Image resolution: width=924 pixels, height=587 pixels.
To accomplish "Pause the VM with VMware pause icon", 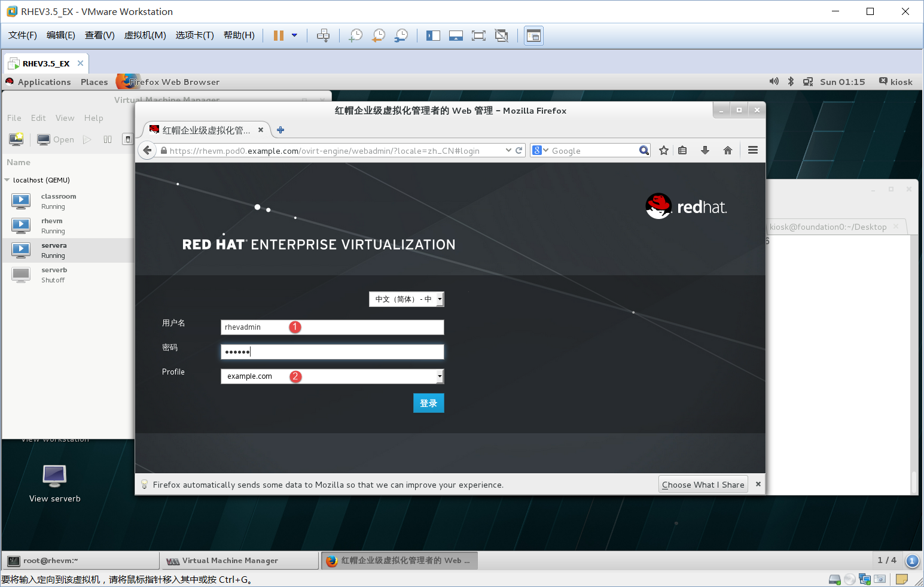I will pyautogui.click(x=278, y=35).
